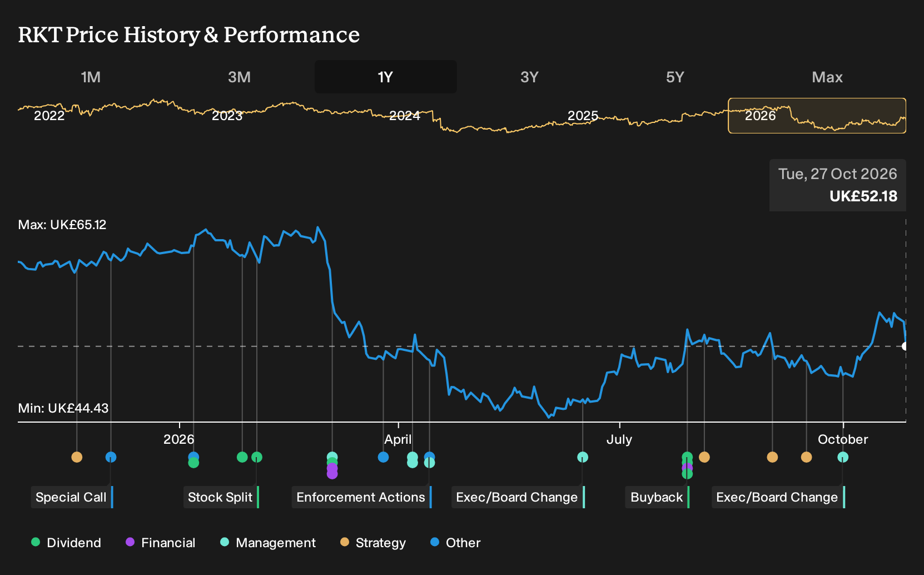924x575 pixels.
Task: Open the 3Y range tab
Action: point(529,77)
